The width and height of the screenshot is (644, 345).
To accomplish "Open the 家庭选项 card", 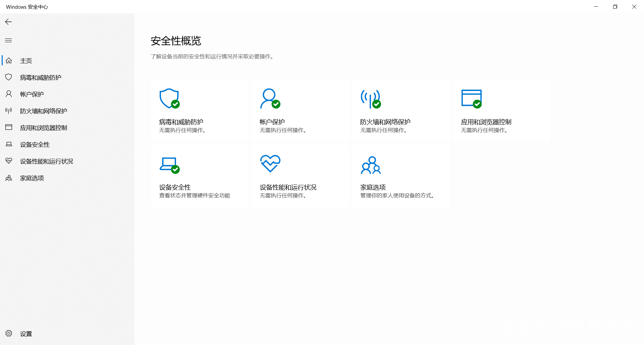I will pyautogui.click(x=400, y=175).
